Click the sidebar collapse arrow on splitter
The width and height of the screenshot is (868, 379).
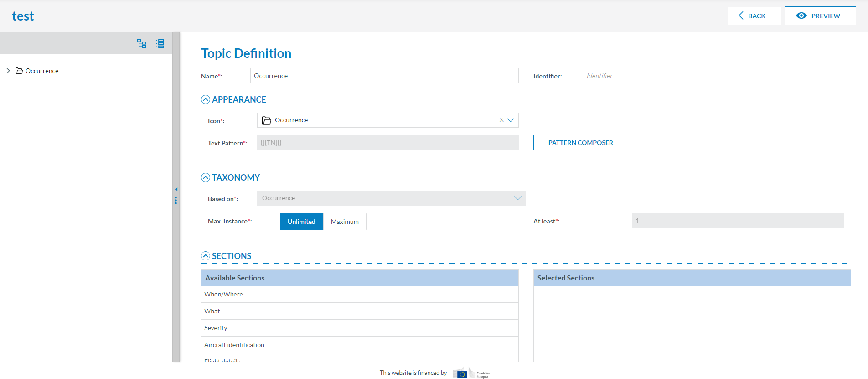176,189
